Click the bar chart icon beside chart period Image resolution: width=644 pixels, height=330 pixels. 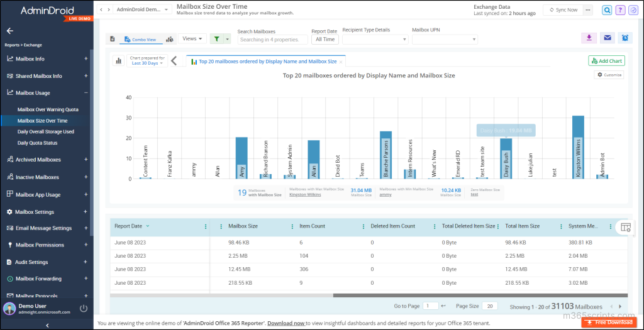(118, 61)
